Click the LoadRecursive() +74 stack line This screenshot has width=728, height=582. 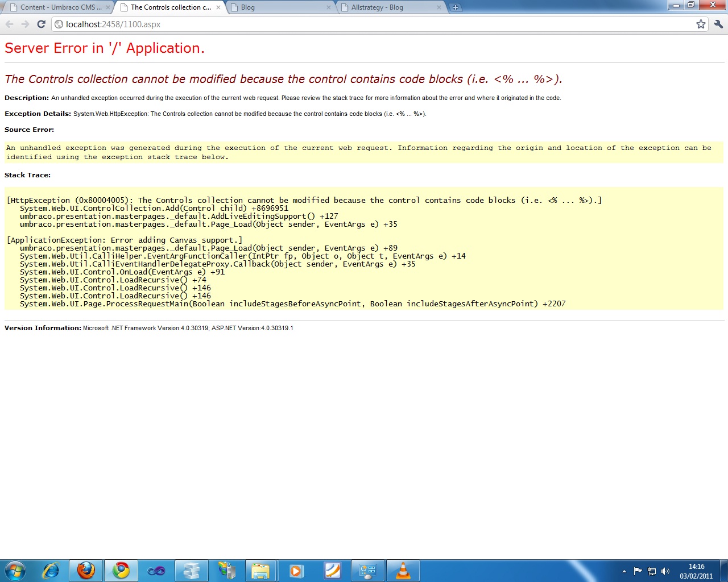(113, 280)
